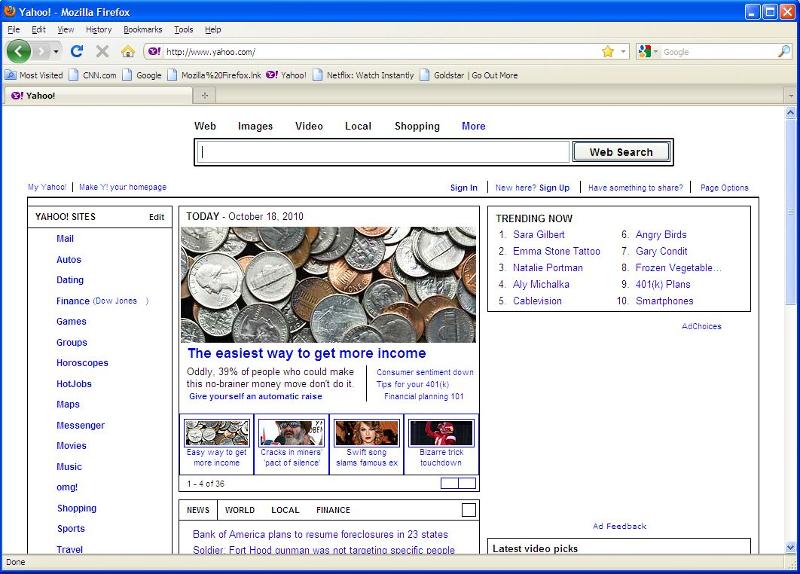Open the Google search engine selector

tap(647, 52)
